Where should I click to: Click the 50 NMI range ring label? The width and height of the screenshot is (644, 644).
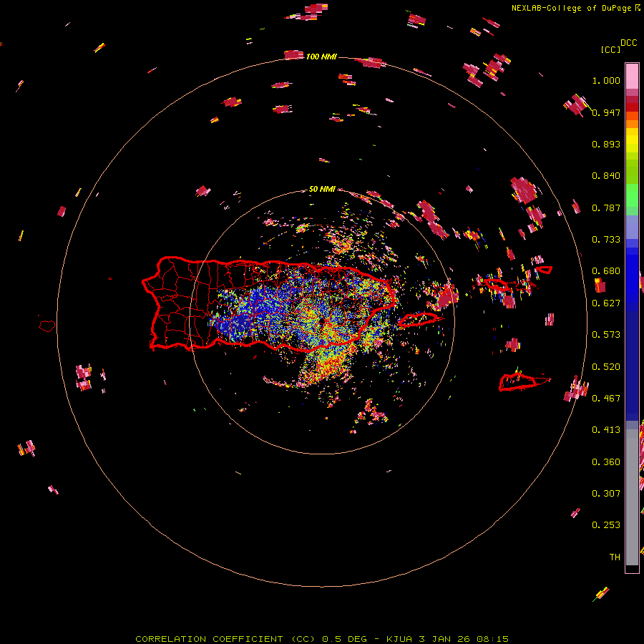pos(322,190)
